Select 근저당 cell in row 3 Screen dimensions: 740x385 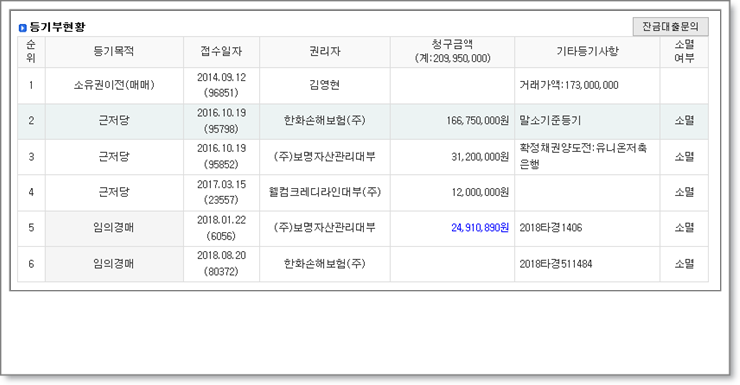[x=114, y=157]
